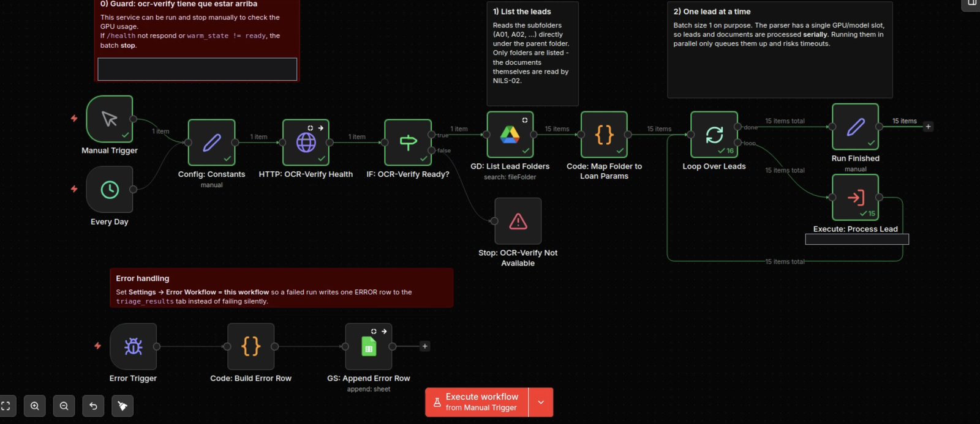Expand the Execute workflow trigger dropdown
The height and width of the screenshot is (424, 980).
pos(541,402)
